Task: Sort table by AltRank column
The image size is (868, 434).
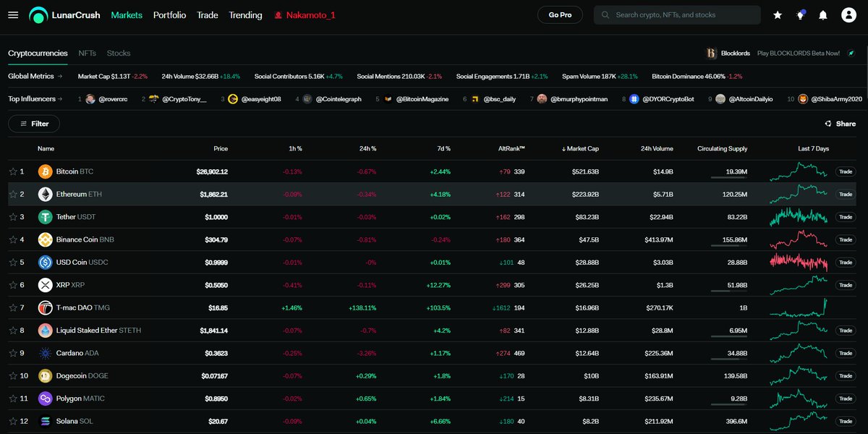Action: 510,148
